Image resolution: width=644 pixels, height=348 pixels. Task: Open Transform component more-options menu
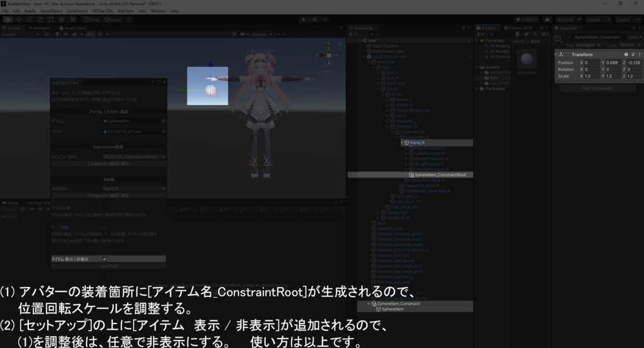[640, 54]
